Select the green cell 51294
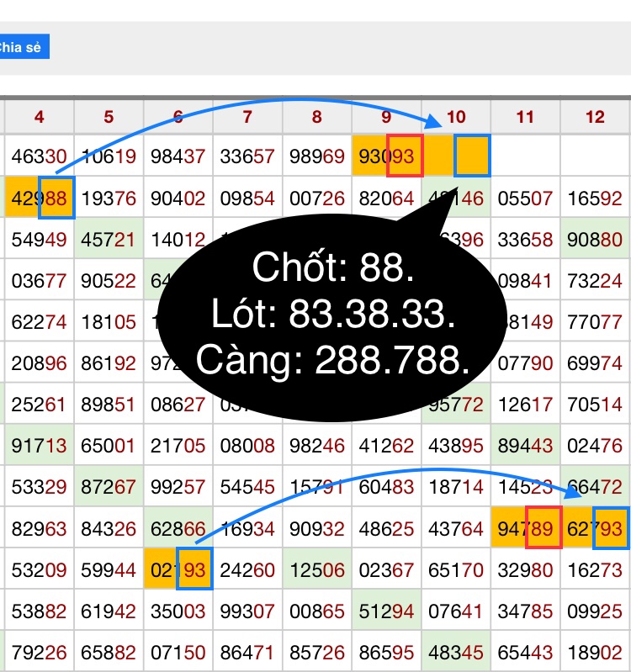The image size is (631, 672). pos(386,611)
